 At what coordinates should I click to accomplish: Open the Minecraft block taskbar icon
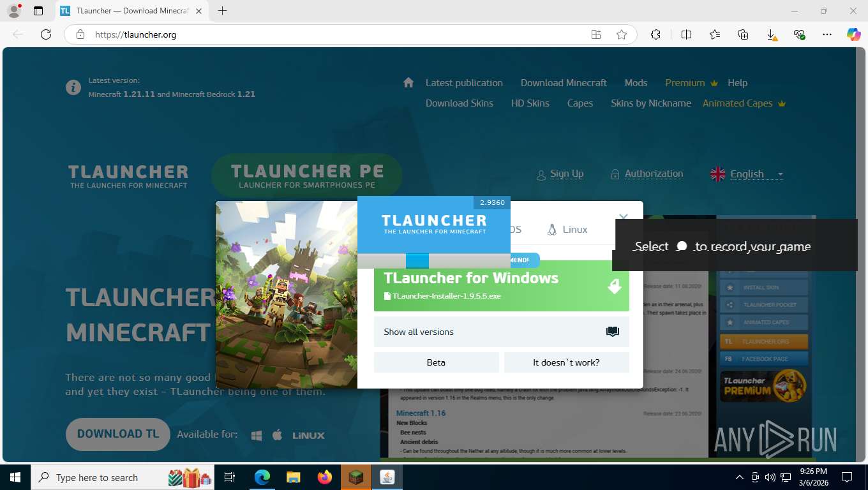(x=356, y=477)
